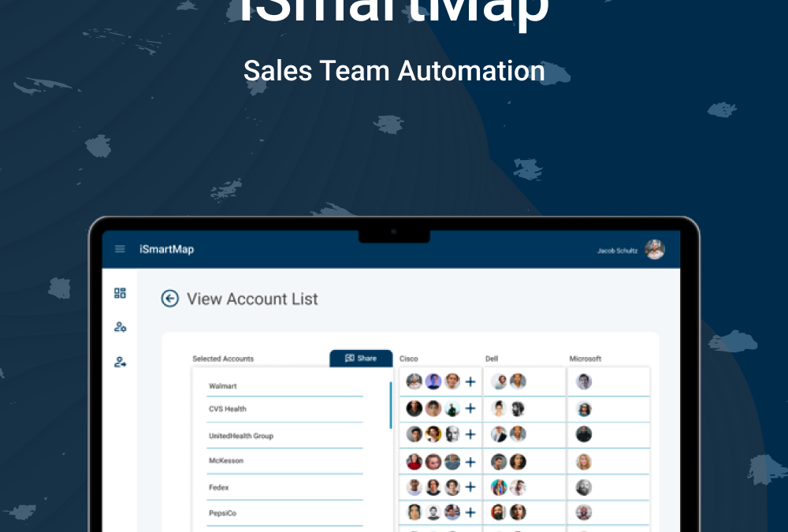This screenshot has width=788, height=532.
Task: Add a Cisco contact in the CVS Health row
Action: (470, 408)
